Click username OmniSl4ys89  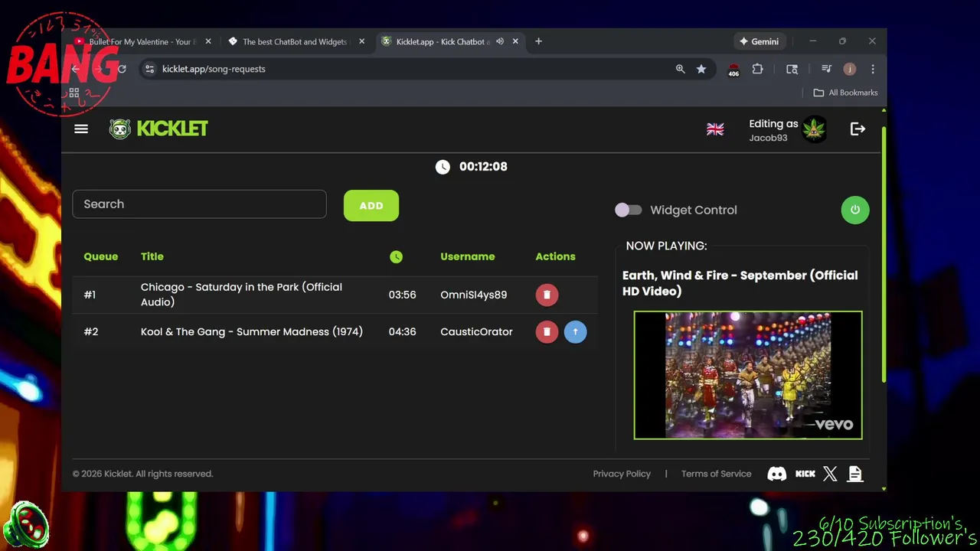coord(473,295)
